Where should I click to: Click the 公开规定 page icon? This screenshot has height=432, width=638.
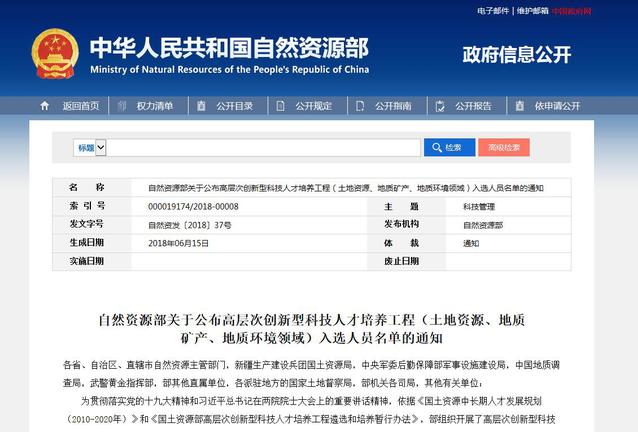click(x=281, y=106)
